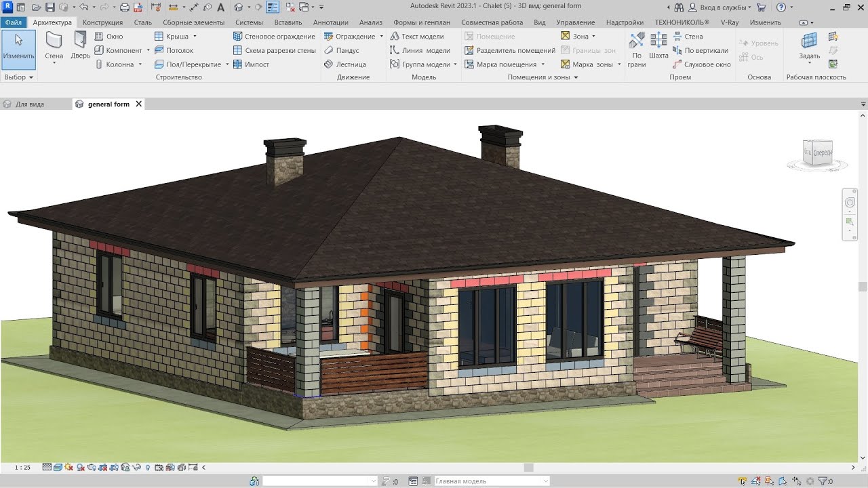Click the Стена opening tool in Проем
Screen dimensions: 868x488
[688, 37]
